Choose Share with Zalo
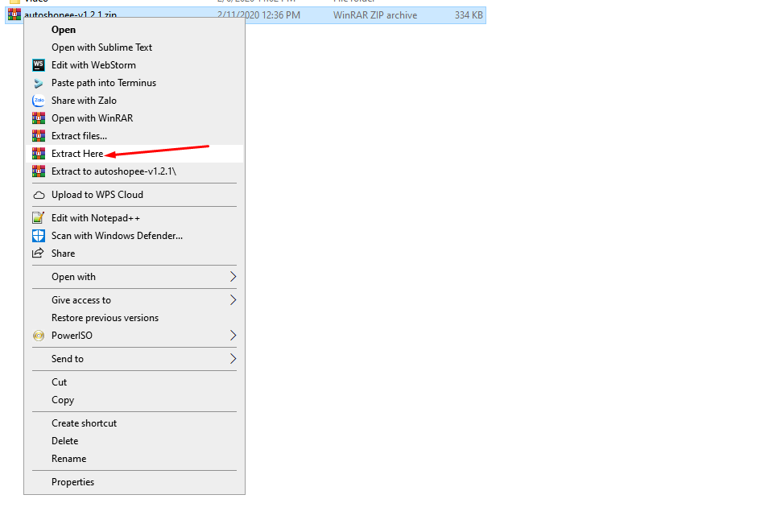This screenshot has height=532, width=781. click(x=134, y=101)
